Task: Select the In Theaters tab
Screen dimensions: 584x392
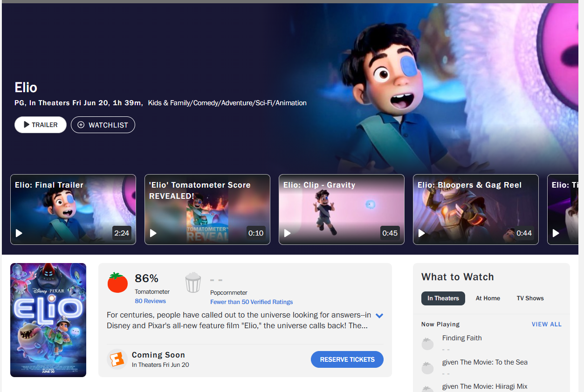Action: click(443, 298)
